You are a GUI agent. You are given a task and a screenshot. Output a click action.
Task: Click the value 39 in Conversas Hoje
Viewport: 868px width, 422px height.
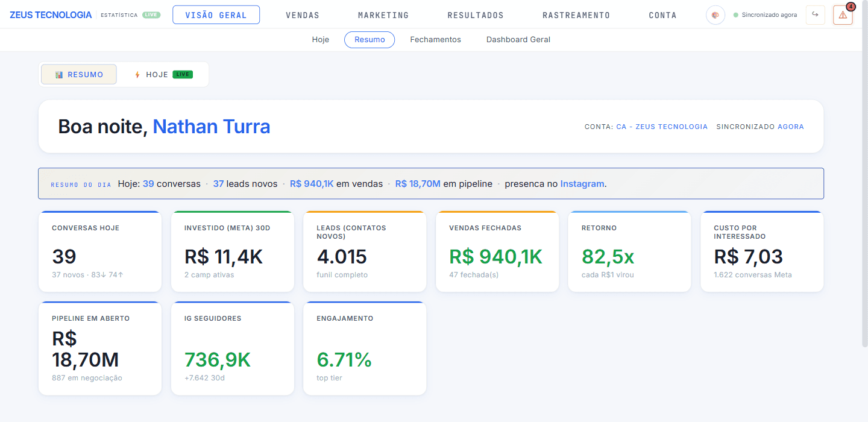point(64,257)
